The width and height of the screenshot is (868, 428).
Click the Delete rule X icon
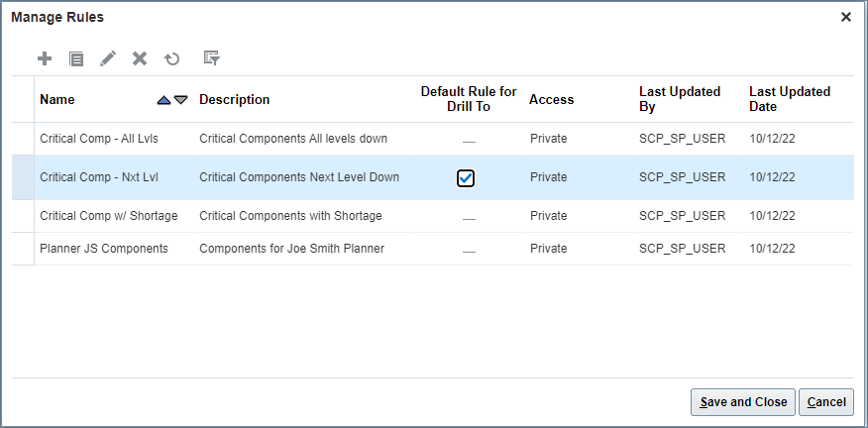[140, 58]
